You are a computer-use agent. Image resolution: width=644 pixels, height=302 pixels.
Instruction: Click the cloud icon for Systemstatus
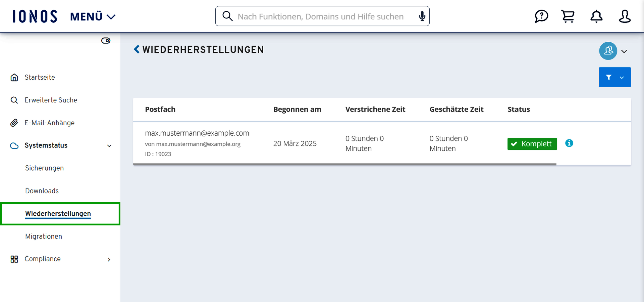[14, 146]
